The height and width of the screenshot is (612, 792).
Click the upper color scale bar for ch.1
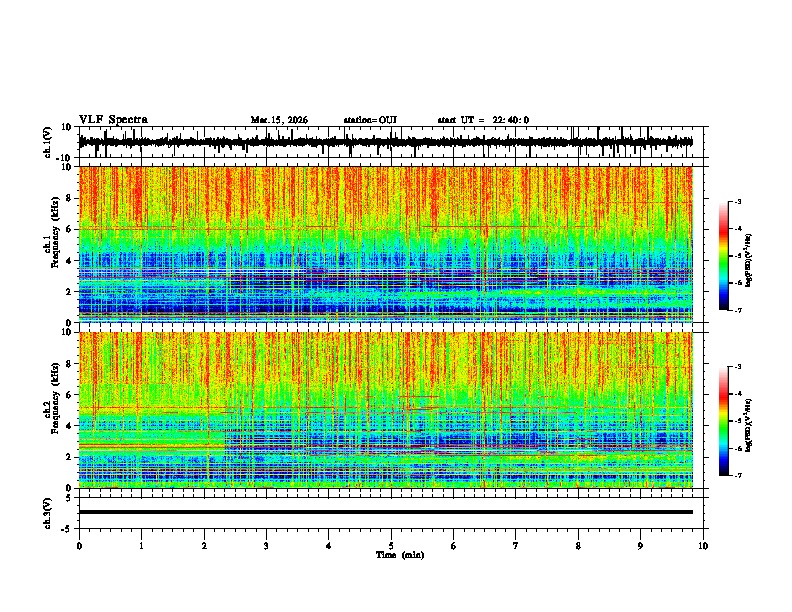coord(723,256)
